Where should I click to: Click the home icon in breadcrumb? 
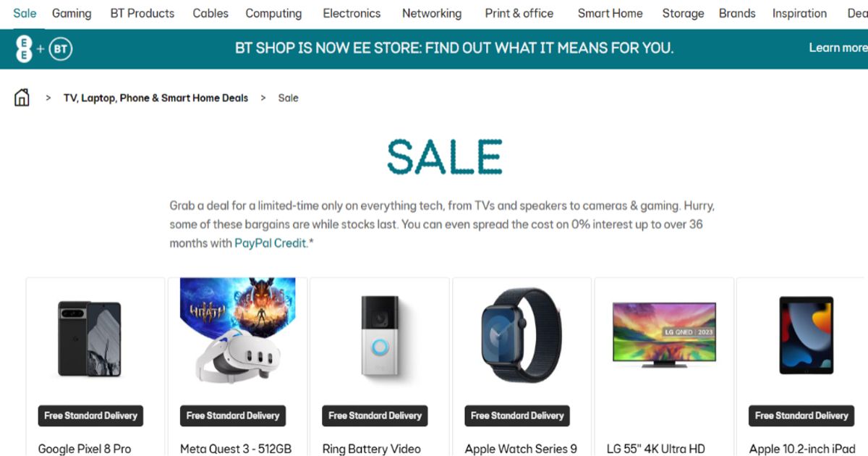[x=22, y=98]
